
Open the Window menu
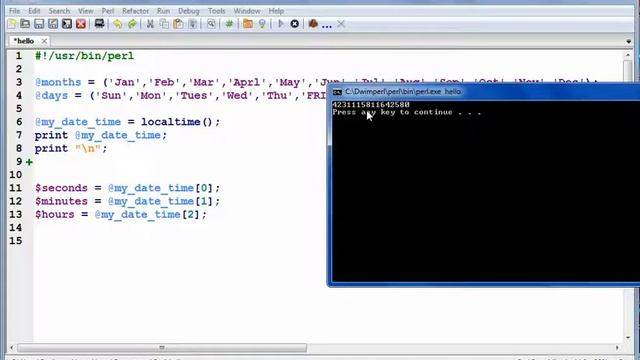[x=247, y=11]
